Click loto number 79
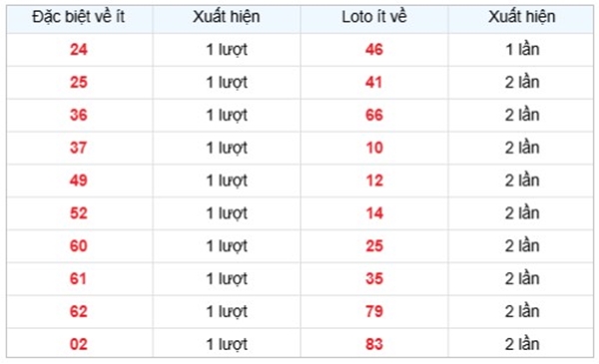 [374, 312]
